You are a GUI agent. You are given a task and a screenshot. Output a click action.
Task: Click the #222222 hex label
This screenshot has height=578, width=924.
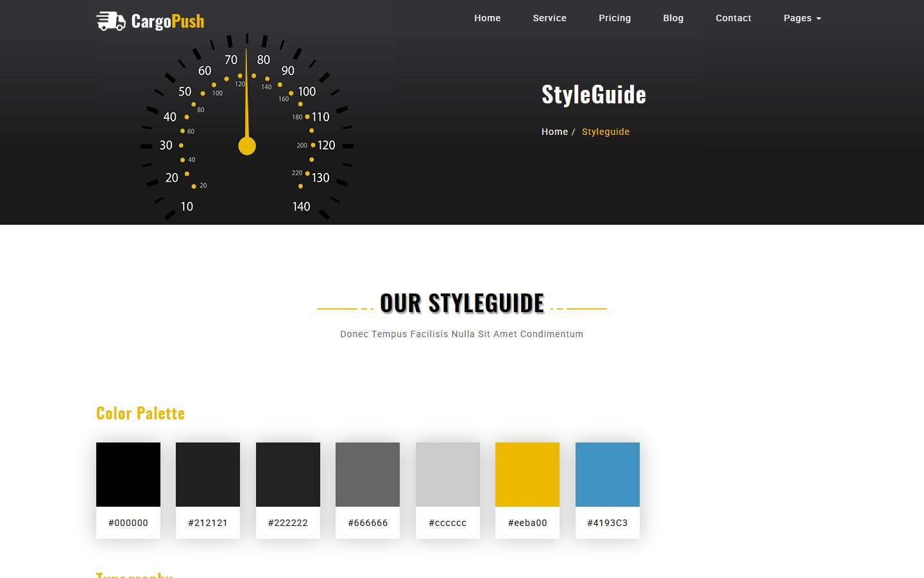pos(288,523)
